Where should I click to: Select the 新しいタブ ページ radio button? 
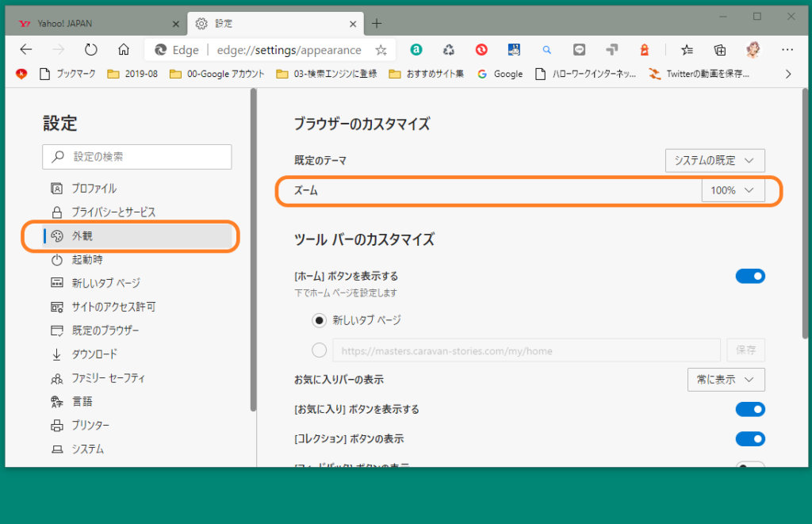pyautogui.click(x=320, y=320)
